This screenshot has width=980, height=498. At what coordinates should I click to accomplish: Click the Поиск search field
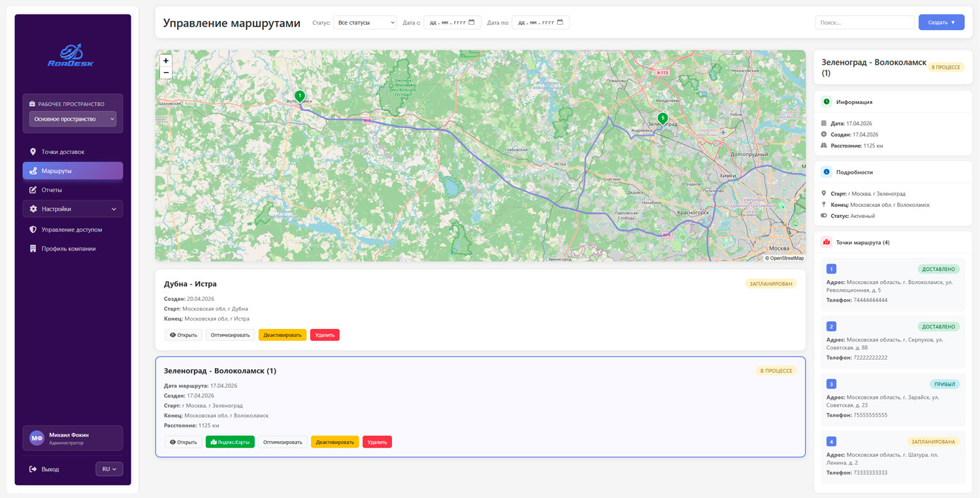click(x=864, y=22)
